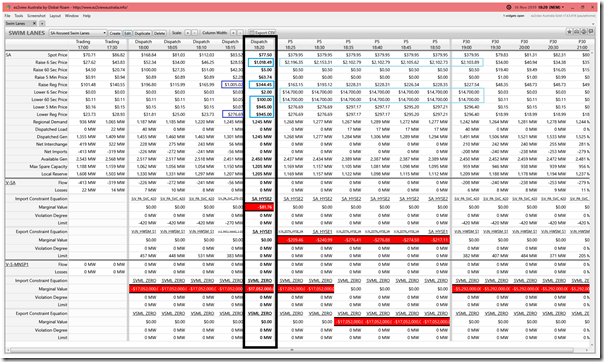Click the V-SA interconnector link
604x362 pixels.
coord(10,183)
